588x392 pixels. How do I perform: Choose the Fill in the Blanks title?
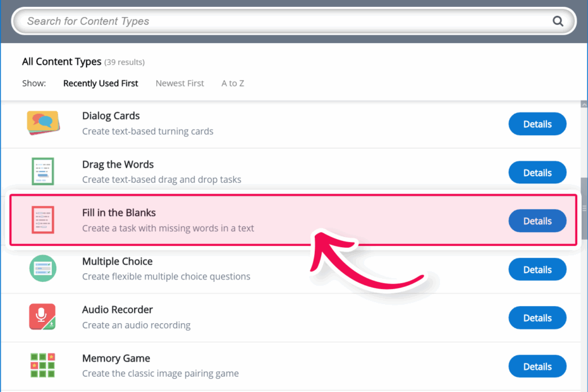119,212
